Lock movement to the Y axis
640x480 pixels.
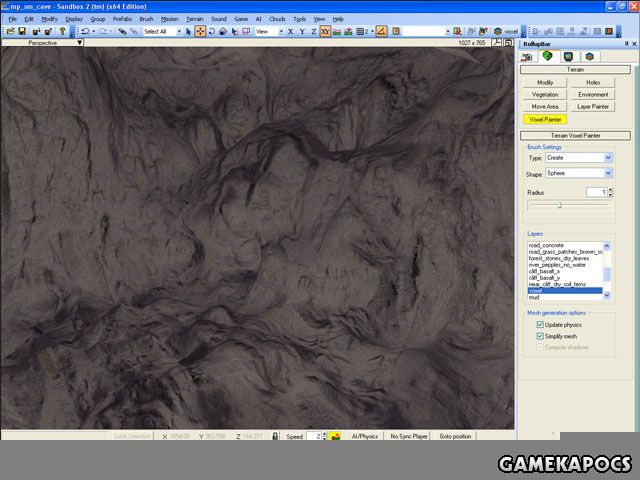(302, 31)
